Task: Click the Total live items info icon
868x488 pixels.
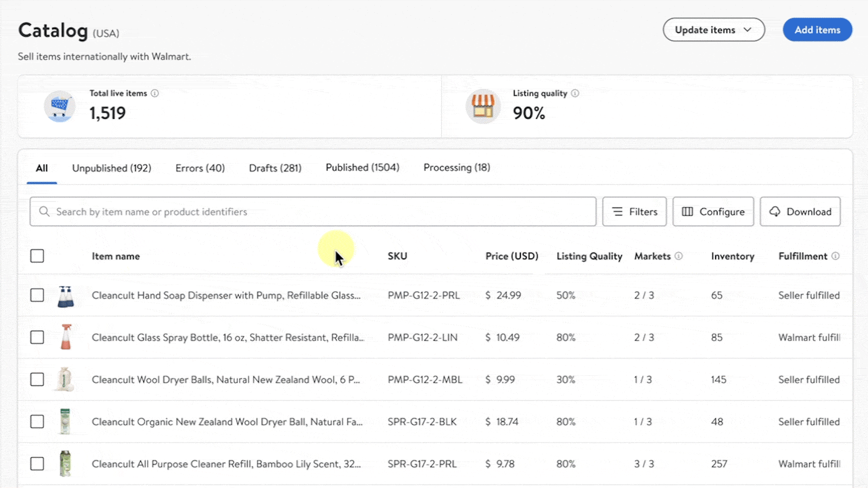Action: click(x=155, y=93)
